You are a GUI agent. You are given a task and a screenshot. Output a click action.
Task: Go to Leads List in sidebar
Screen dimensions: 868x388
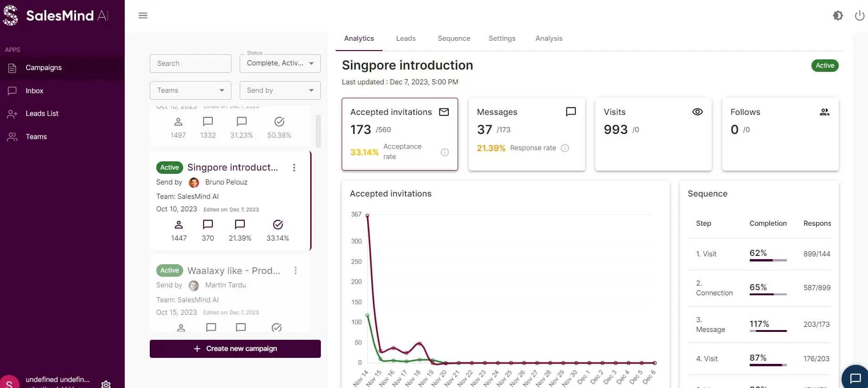coord(62,114)
